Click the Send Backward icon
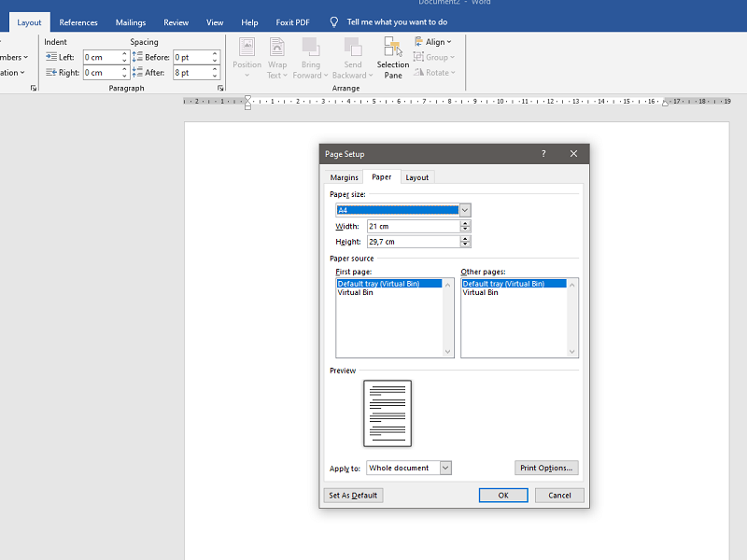747x560 pixels. [x=353, y=48]
